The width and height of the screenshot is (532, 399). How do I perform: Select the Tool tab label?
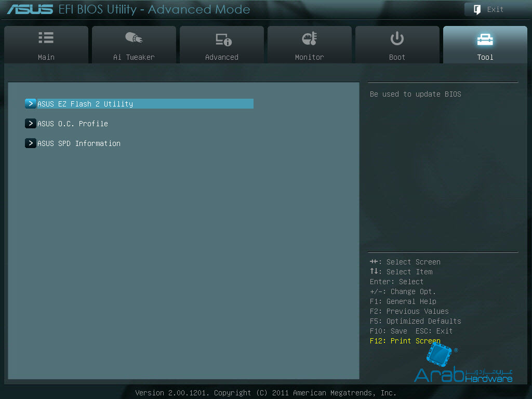pyautogui.click(x=485, y=57)
